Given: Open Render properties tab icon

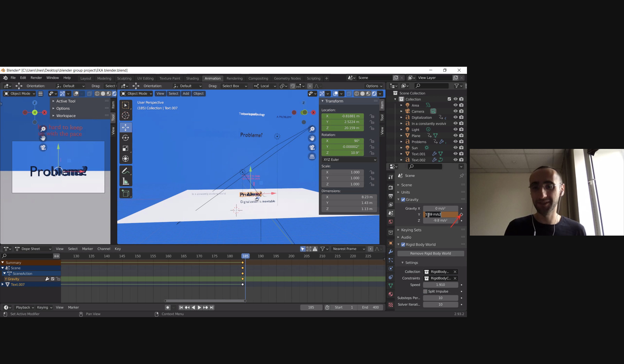Looking at the screenshot, I should tap(391, 188).
